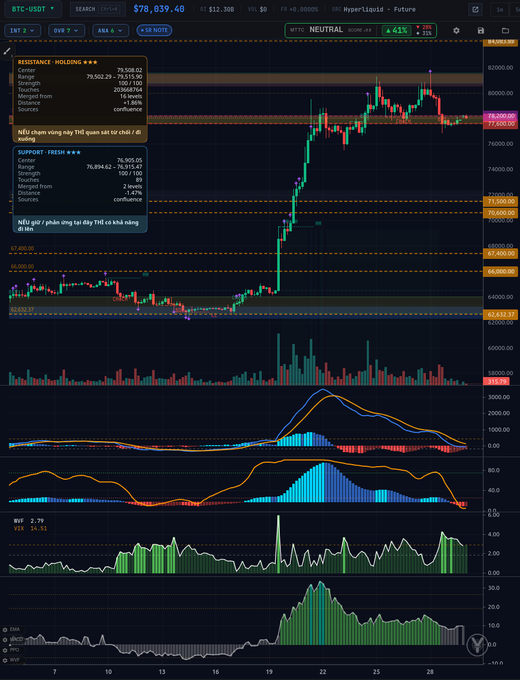Click resistance distance +1.86%

pos(133,102)
